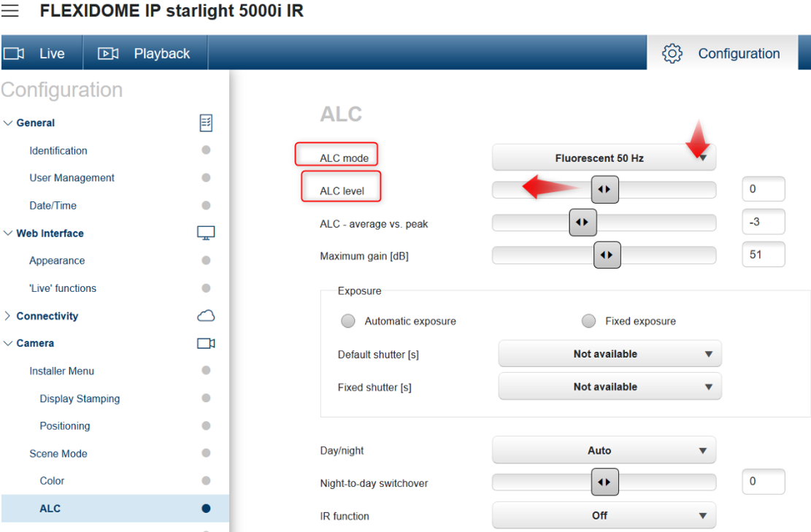Collapse the Web Interface section chevron
Screen dimensions: 811x532
click(x=8, y=234)
